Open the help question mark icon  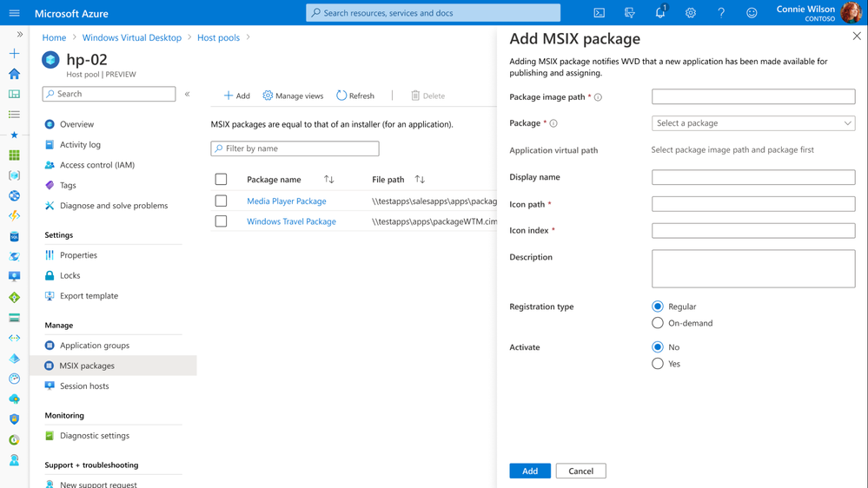point(721,13)
